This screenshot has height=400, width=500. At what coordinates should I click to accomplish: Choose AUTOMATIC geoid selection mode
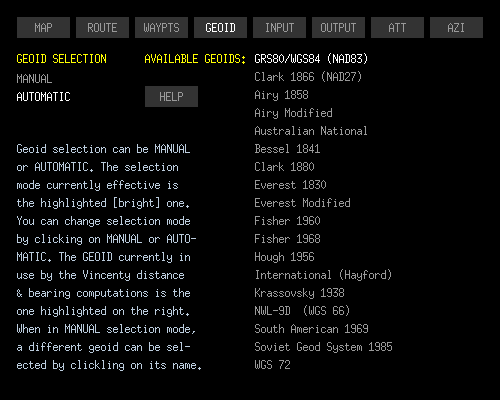pyautogui.click(x=43, y=97)
